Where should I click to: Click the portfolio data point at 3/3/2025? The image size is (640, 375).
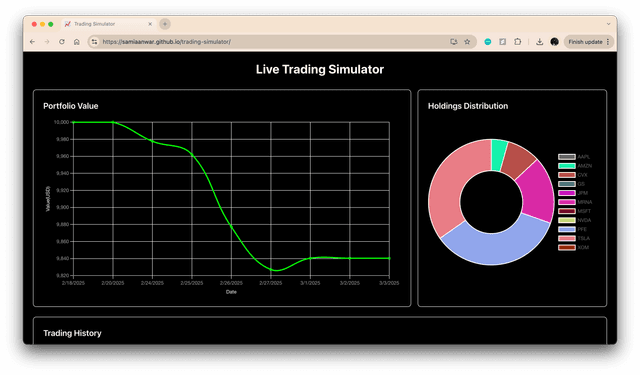point(389,258)
